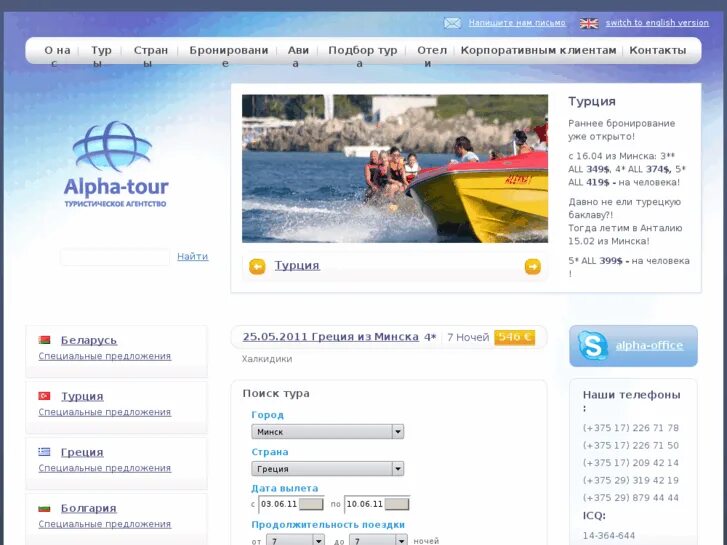Open the 'Туры' menu item
This screenshot has width=727, height=545.
101,56
